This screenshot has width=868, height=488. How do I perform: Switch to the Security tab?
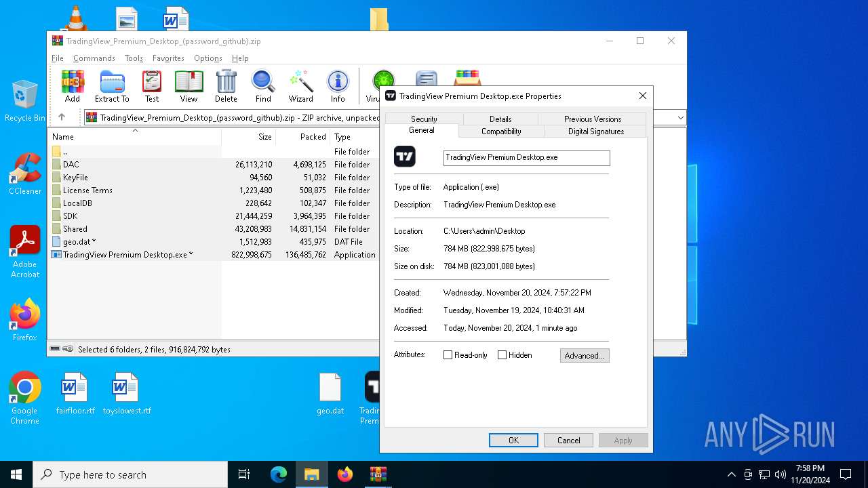click(x=424, y=119)
